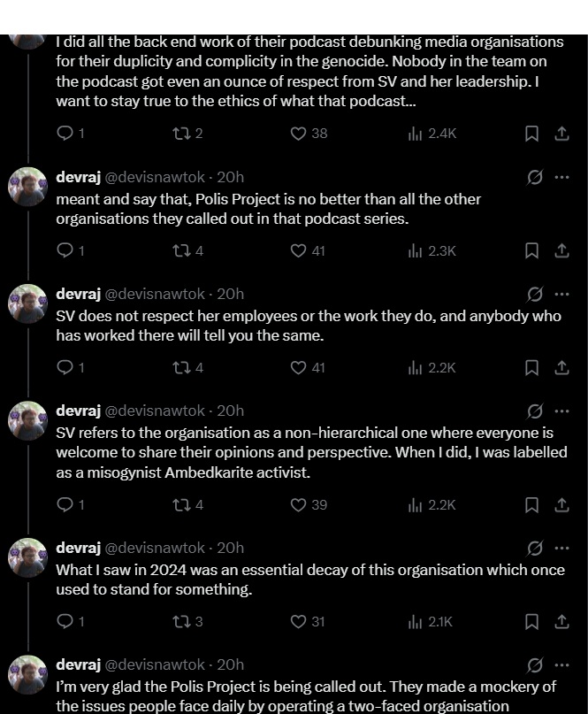
Task: Bookmark the Polis Project no better tweet
Action: coord(531,251)
